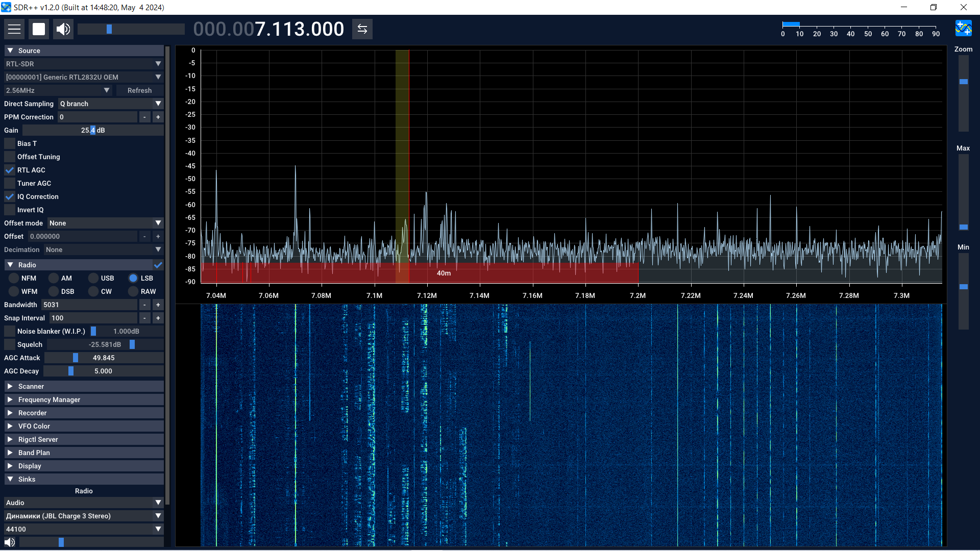The height and width of the screenshot is (551, 980).
Task: Click the Bandwidth 5031 field
Action: tap(89, 305)
